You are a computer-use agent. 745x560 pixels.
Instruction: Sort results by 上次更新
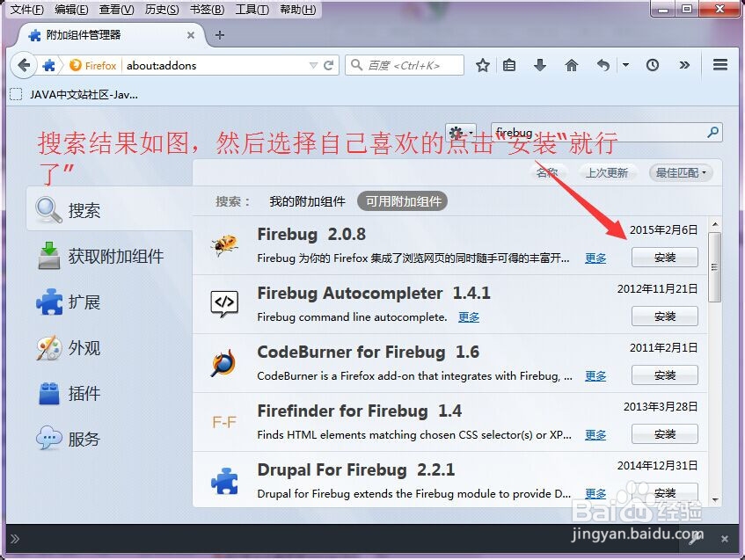point(606,172)
